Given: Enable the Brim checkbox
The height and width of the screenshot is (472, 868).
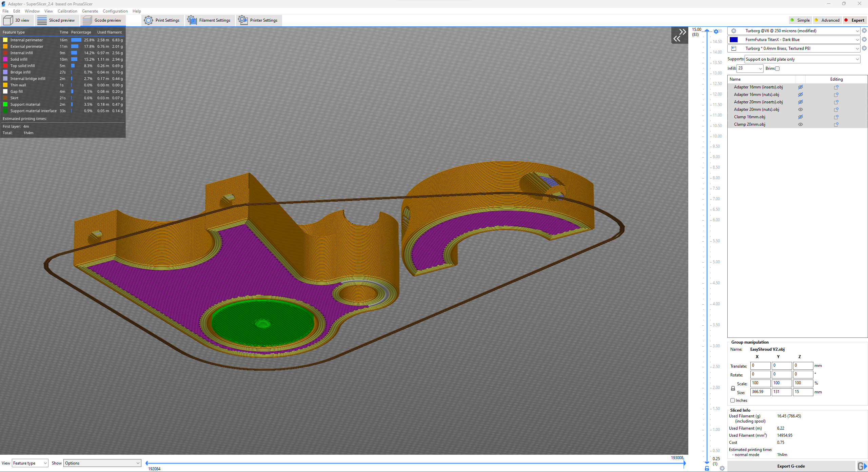Looking at the screenshot, I should coord(777,68).
